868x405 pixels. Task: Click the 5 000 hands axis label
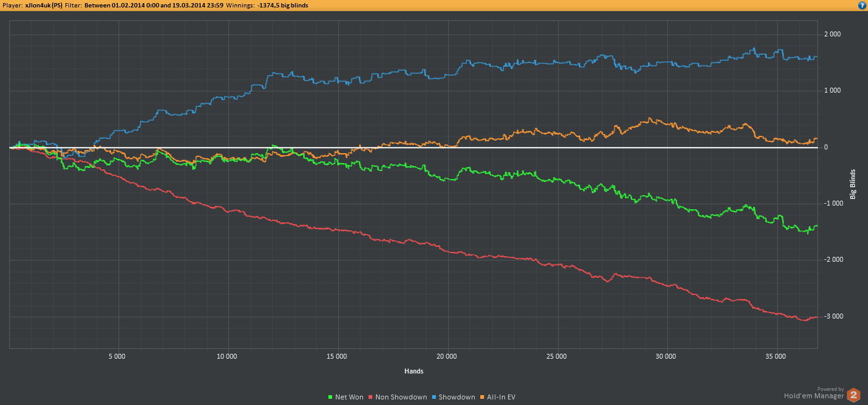tap(117, 356)
